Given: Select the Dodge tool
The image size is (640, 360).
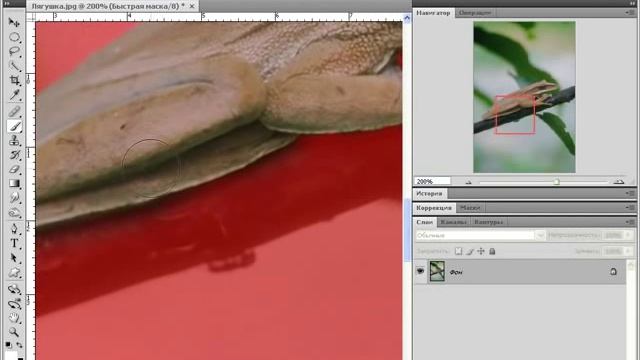Looking at the screenshot, I should click(14, 212).
